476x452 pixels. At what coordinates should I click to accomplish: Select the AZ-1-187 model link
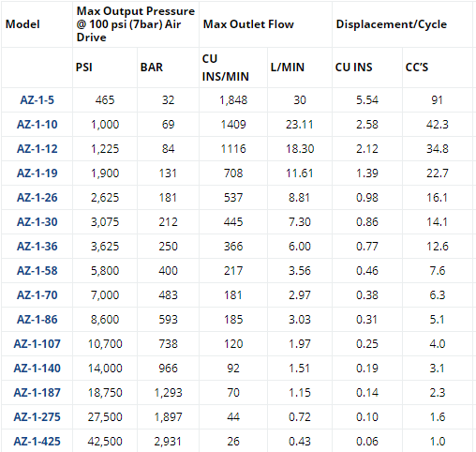pos(37,393)
